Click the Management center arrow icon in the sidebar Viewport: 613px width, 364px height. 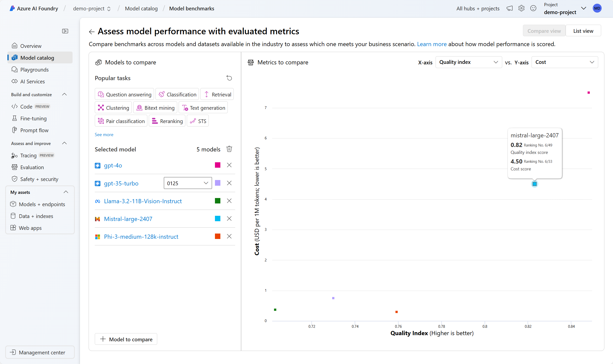point(13,352)
